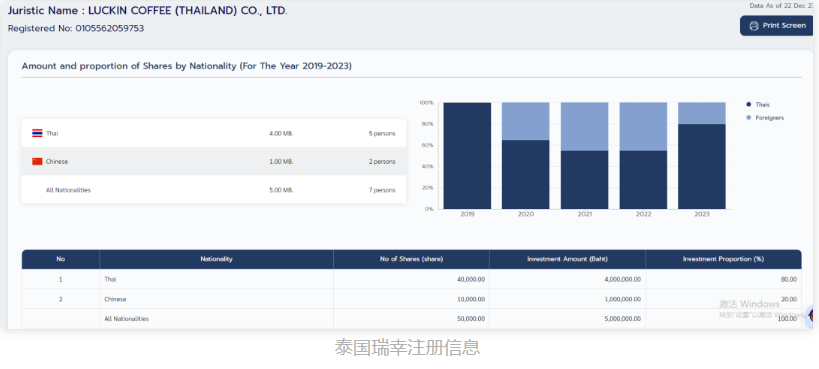Click the 'No' column header
This screenshot has height=369, width=819.
click(61, 259)
